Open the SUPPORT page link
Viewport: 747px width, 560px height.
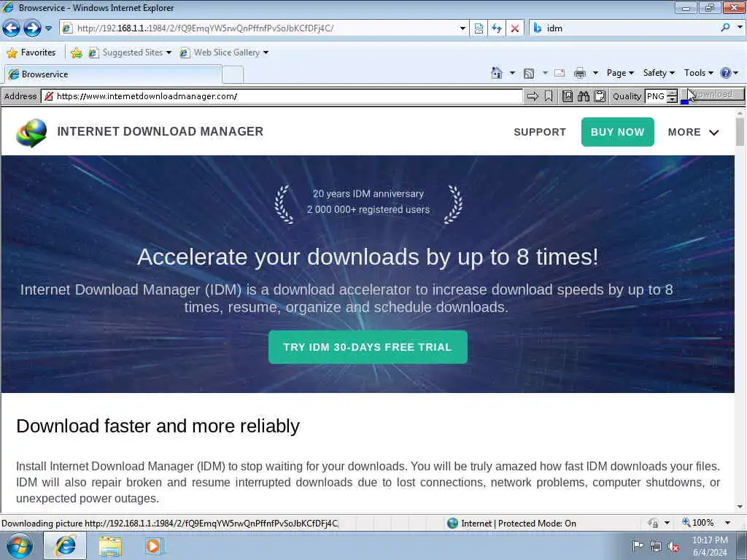point(540,132)
